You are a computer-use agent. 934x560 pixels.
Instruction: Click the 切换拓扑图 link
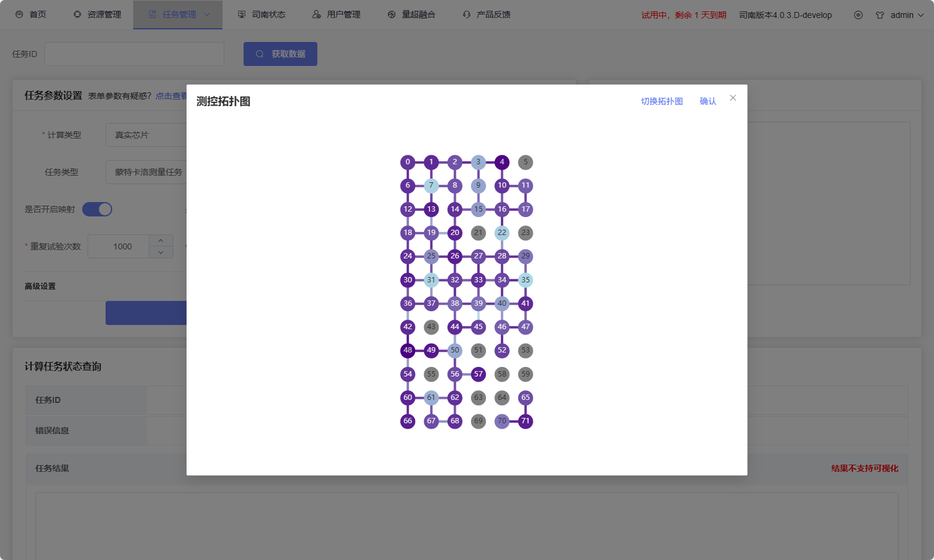point(662,101)
